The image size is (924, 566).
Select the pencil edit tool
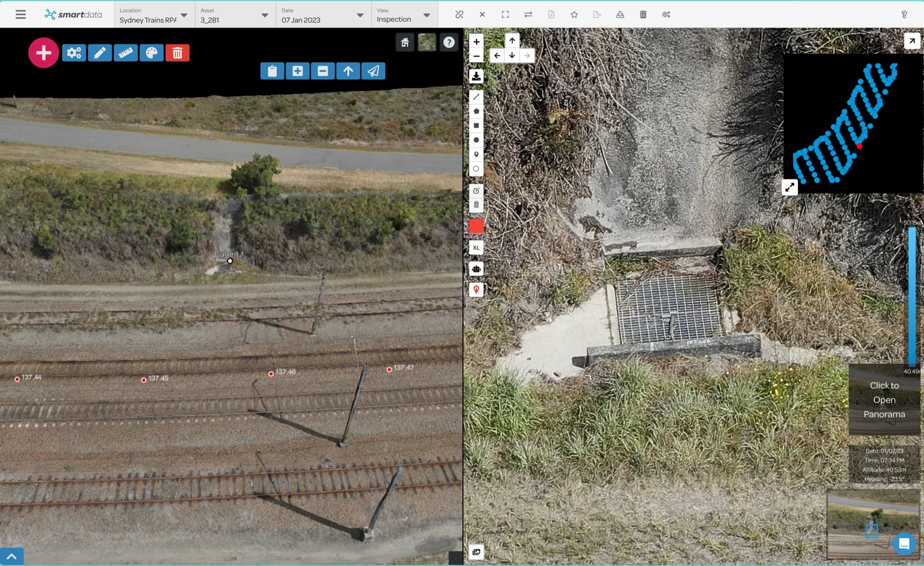100,52
